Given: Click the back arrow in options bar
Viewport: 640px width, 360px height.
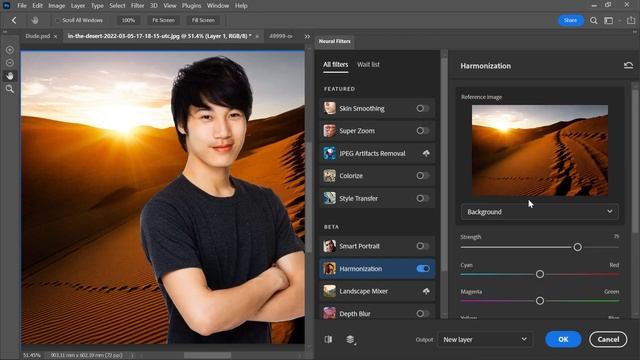Looking at the screenshot, I should (14, 20).
